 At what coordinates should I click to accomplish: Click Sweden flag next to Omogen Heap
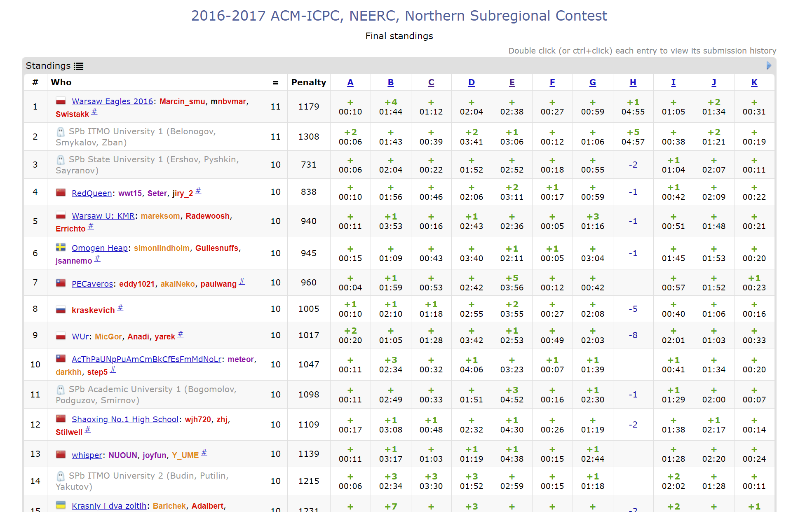[x=61, y=247]
